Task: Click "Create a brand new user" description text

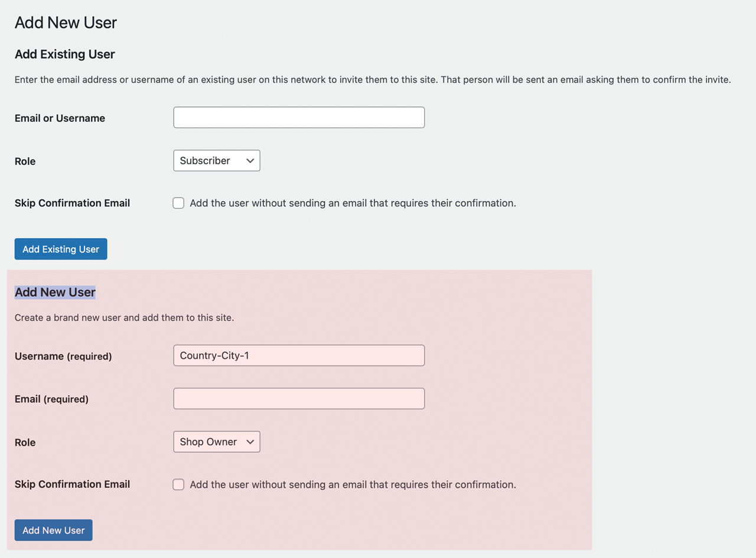Action: click(x=124, y=317)
